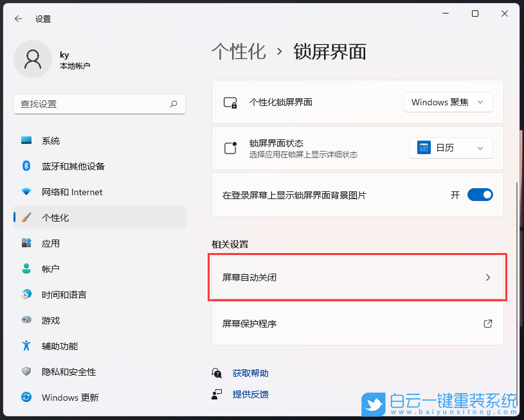524x420 pixels.
Task: Click 提供反馈 at the bottom
Action: 250,394
